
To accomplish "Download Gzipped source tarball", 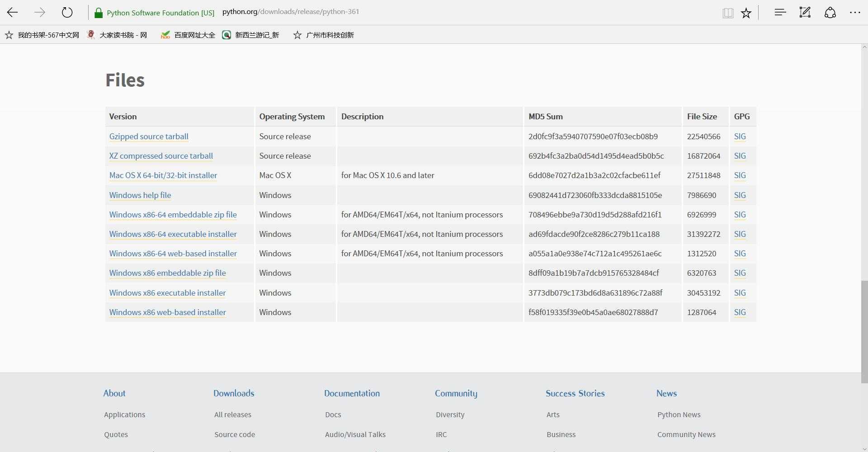I will [x=149, y=137].
